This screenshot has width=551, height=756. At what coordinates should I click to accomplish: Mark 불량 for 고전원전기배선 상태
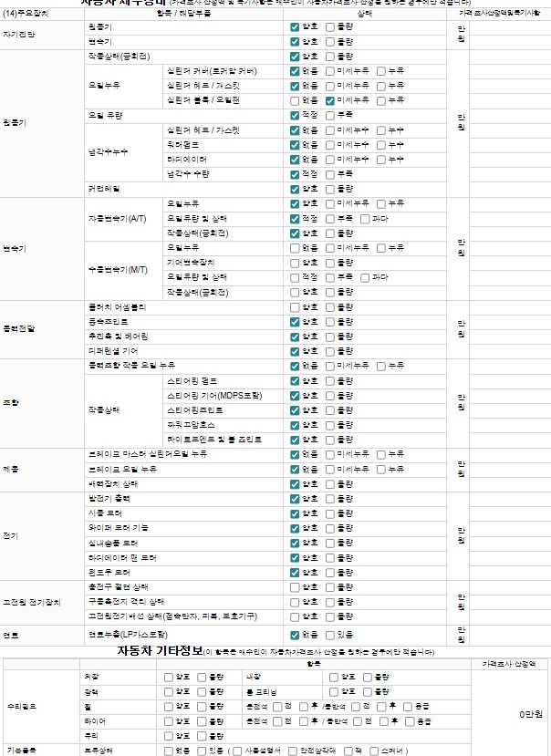coord(330,616)
